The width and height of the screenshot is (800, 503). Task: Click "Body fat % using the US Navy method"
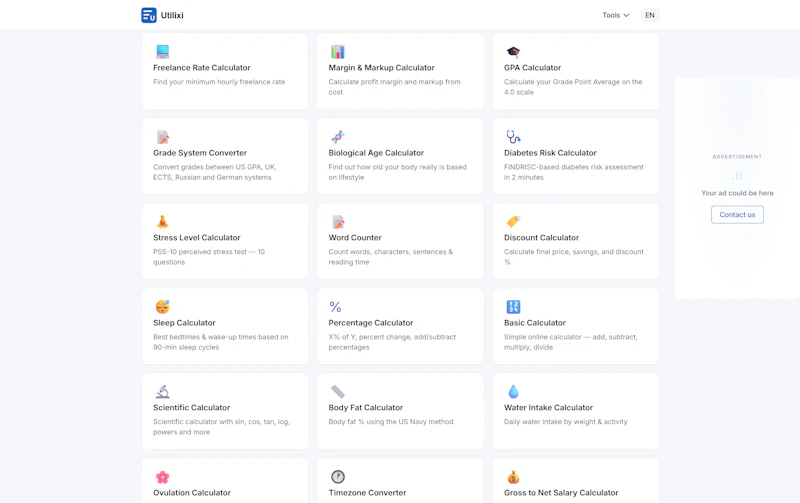391,422
